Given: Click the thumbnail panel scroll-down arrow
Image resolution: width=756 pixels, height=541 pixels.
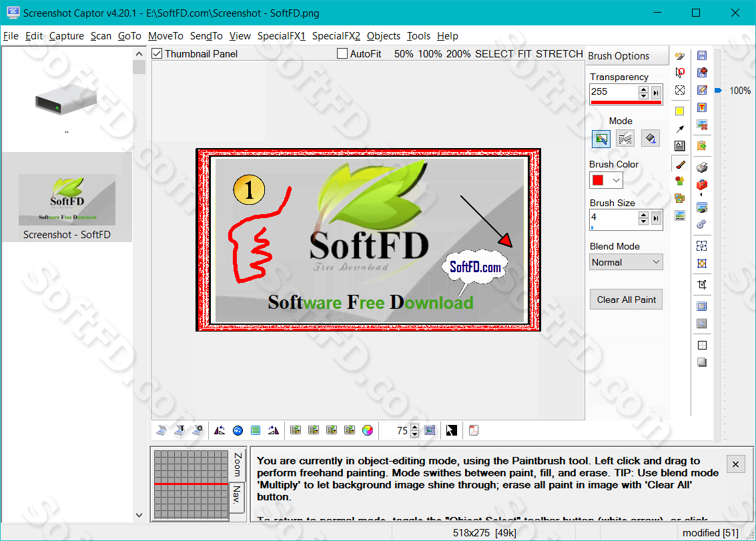Looking at the screenshot, I should (139, 515).
